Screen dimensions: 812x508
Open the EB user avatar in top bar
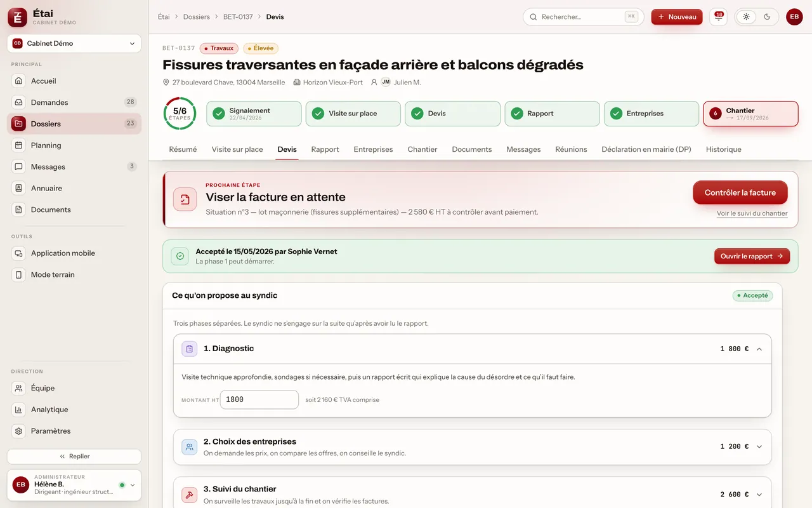(x=794, y=17)
